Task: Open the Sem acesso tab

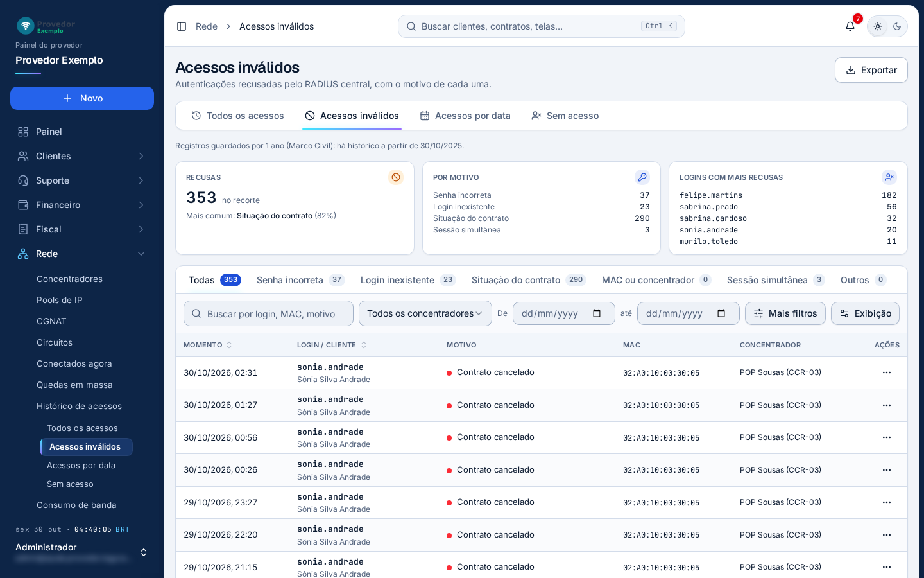Action: tap(565, 116)
